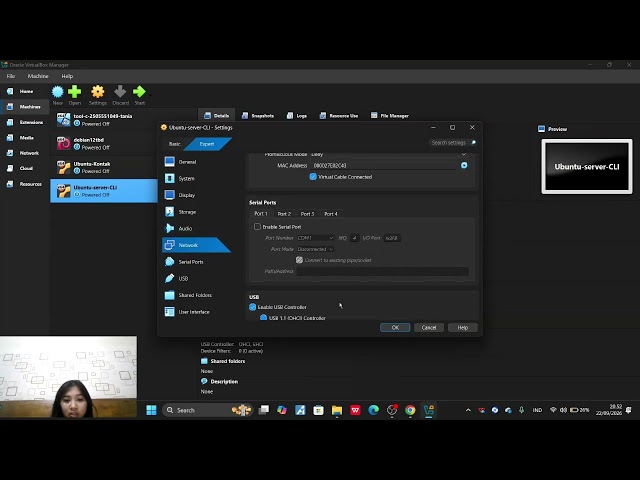
Task: Switch to the Expert settings tab
Action: 207,144
